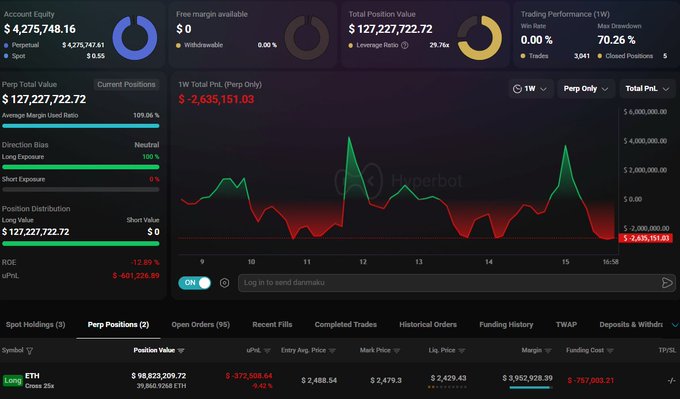Sort by uPnL column icon

click(267, 350)
